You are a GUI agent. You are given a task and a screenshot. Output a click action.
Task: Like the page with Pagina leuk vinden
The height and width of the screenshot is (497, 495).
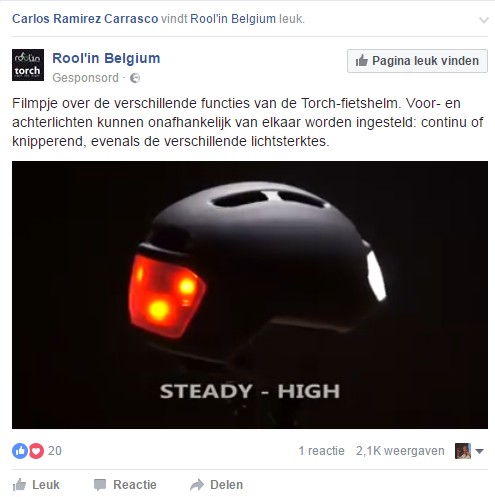click(417, 61)
